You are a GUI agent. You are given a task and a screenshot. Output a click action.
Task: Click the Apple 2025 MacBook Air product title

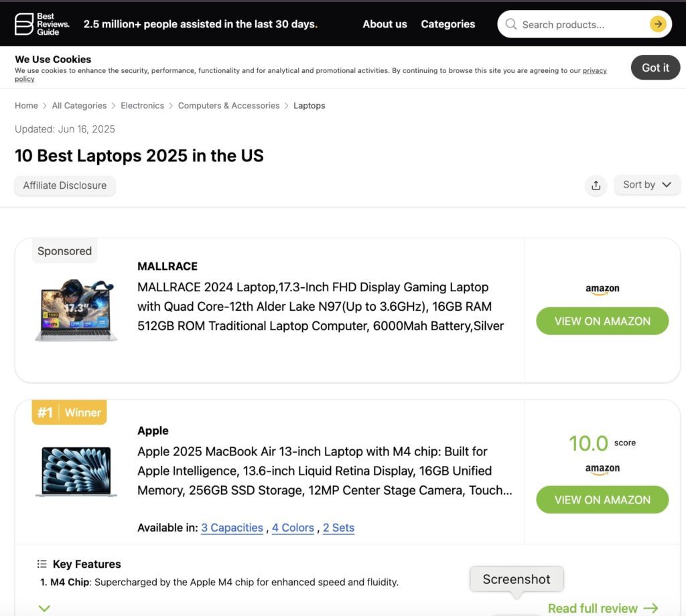point(324,471)
